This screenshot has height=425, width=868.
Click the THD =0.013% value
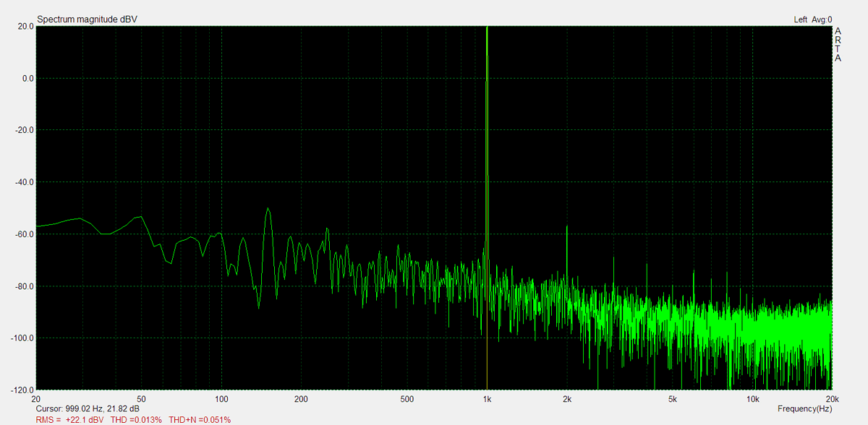136,419
